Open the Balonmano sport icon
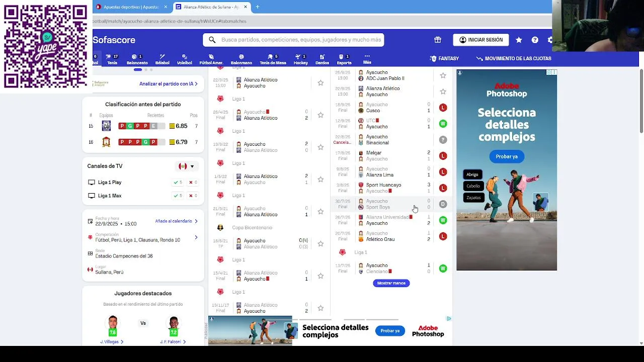The height and width of the screenshot is (362, 644). (242, 59)
